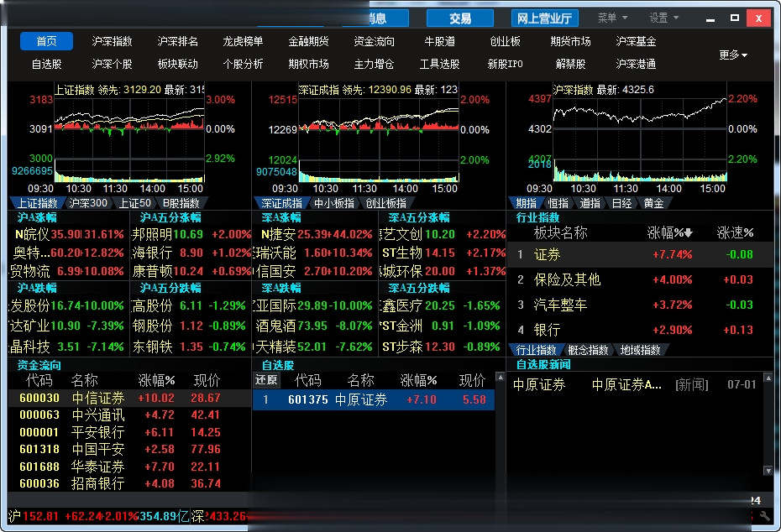Open 新股IPO
This screenshot has height=532, width=781.
point(505,65)
